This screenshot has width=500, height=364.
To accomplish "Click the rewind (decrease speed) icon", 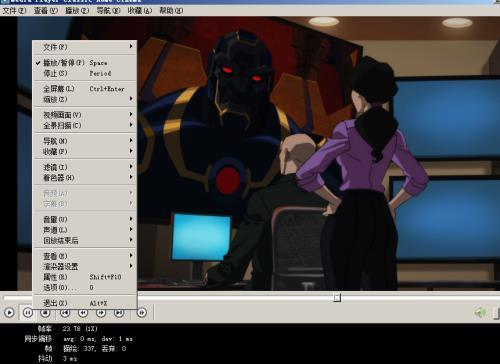I will [83, 313].
